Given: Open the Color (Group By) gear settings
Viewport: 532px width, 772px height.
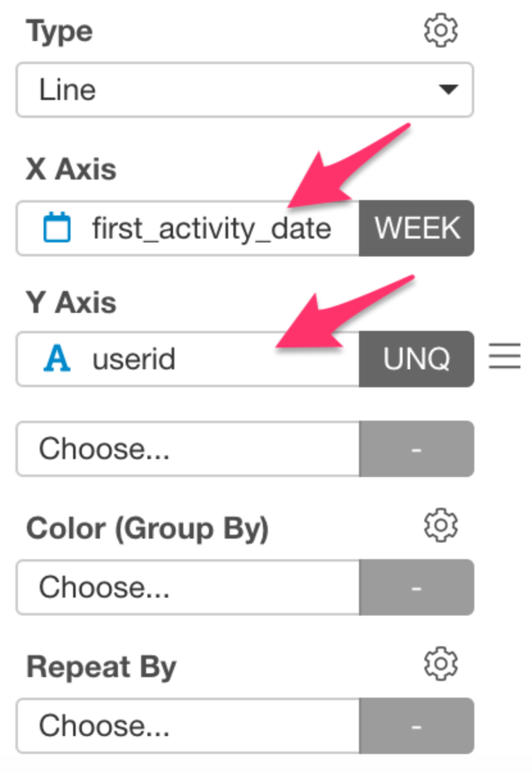Looking at the screenshot, I should click(441, 526).
